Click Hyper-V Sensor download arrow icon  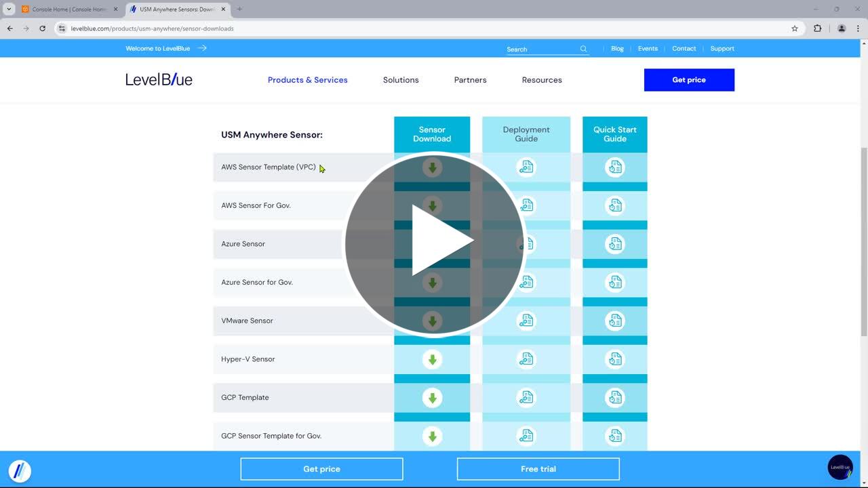pyautogui.click(x=432, y=359)
